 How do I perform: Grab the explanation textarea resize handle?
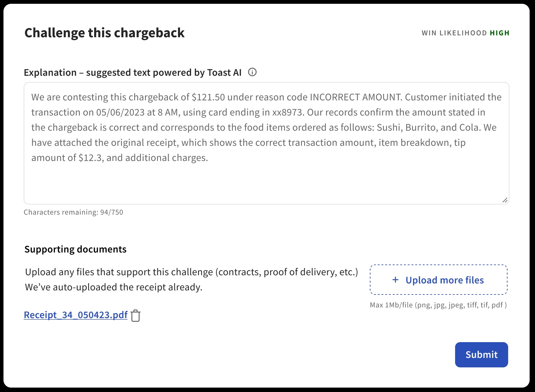tap(505, 200)
